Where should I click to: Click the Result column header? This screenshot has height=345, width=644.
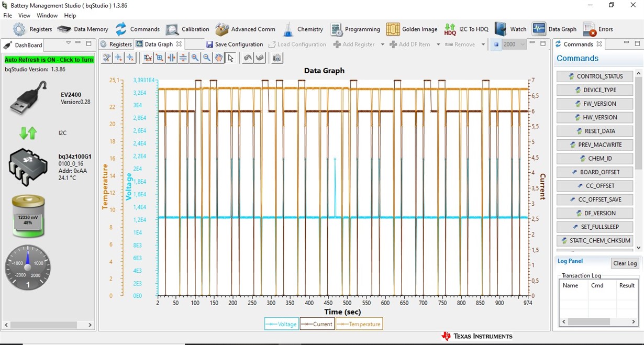pyautogui.click(x=627, y=285)
